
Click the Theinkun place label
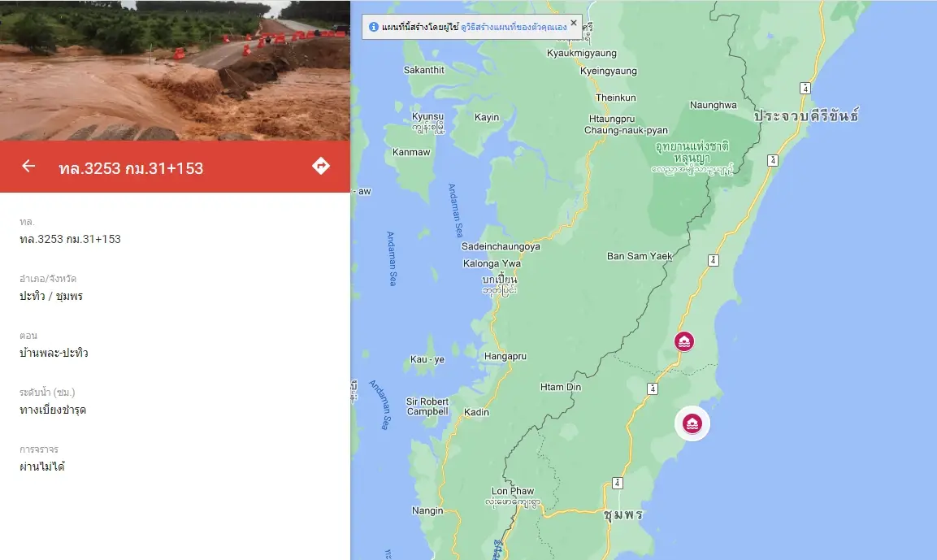tap(615, 98)
